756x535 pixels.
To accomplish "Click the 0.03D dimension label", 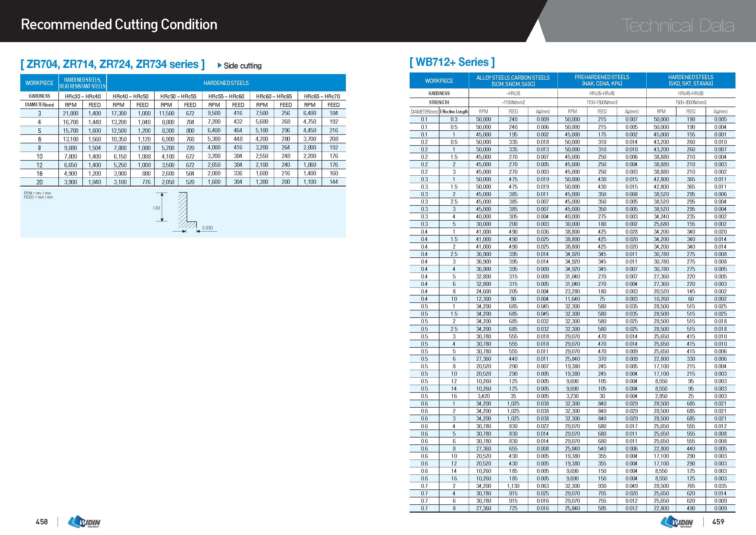I will click(207, 228).
